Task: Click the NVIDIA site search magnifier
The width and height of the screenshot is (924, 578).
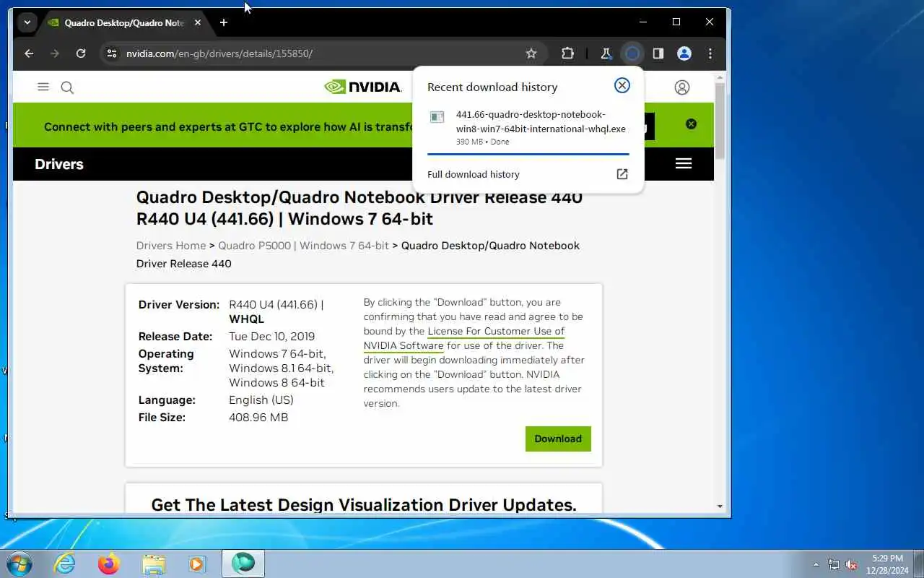Action: click(x=67, y=87)
